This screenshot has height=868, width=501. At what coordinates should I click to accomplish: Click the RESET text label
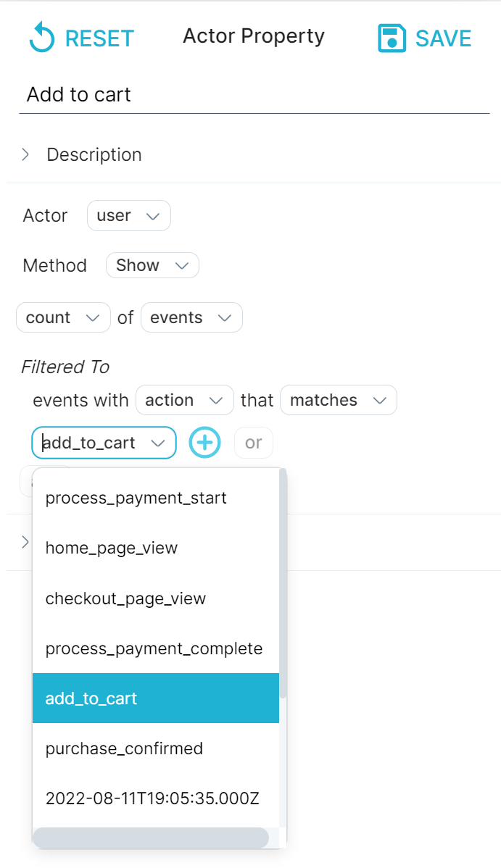point(100,38)
